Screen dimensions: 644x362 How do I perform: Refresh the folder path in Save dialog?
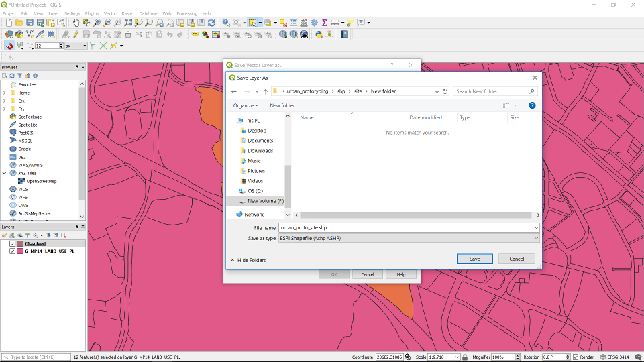click(445, 91)
